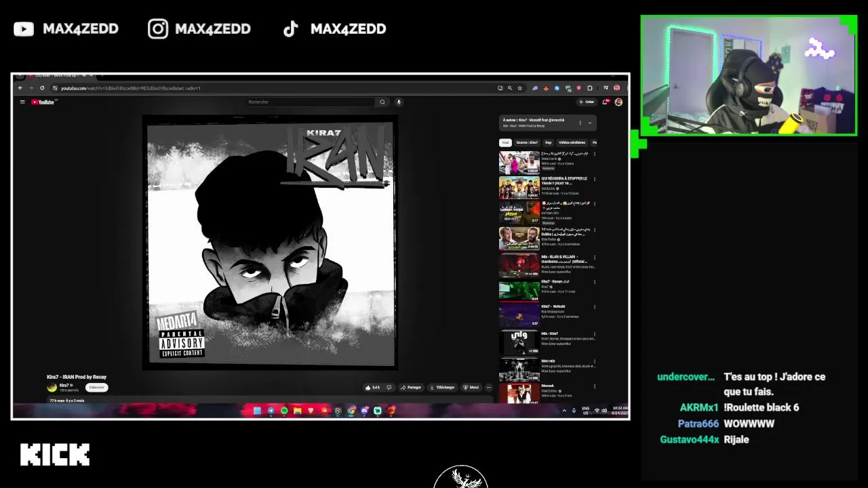This screenshot has height=488, width=868.
Task: Open options for the TRAIN video suggestion
Action: (595, 180)
